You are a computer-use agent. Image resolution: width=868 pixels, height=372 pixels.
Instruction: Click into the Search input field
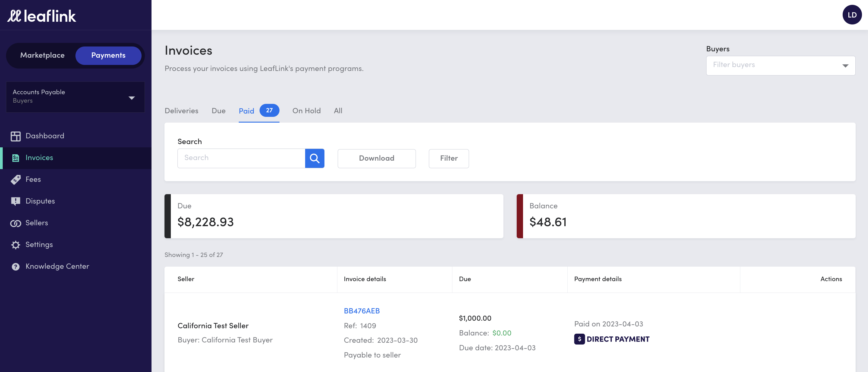coord(241,158)
